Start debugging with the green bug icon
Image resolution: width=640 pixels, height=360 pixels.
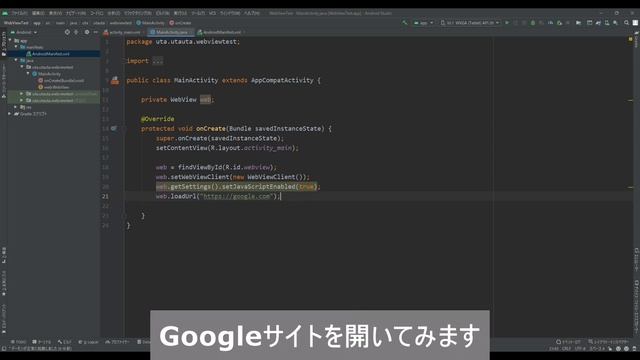pyautogui.click(x=533, y=23)
